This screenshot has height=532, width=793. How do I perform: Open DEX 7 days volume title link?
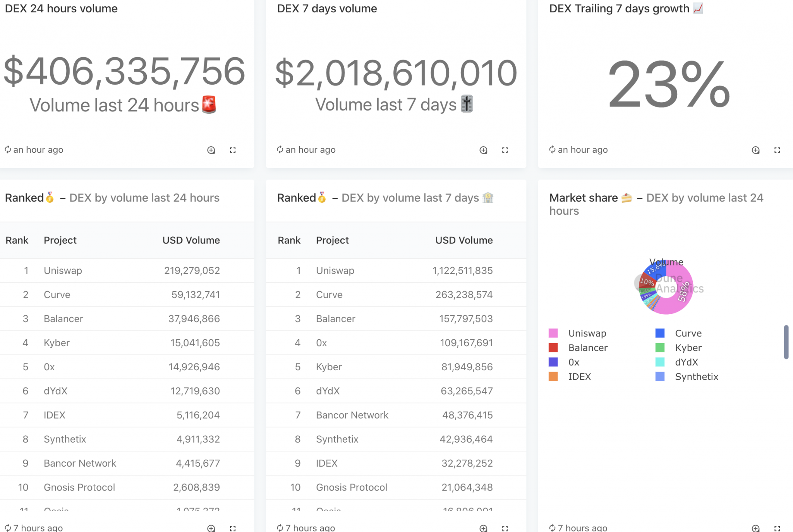(327, 9)
